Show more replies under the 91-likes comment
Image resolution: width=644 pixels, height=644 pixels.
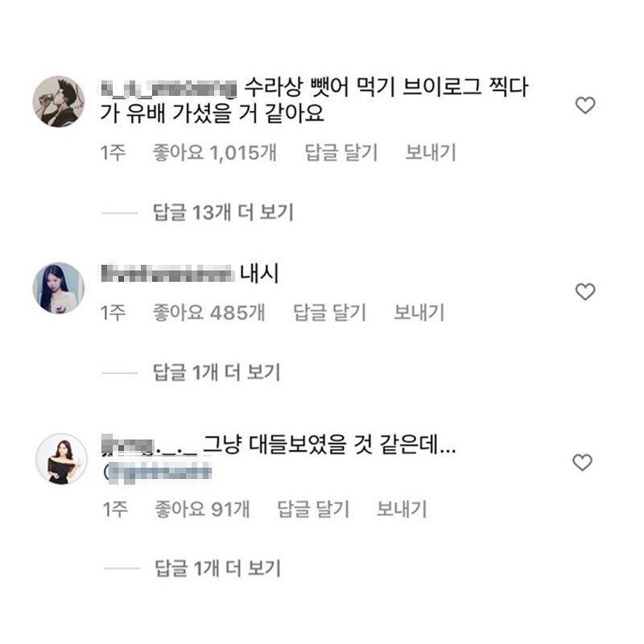pos(217,568)
